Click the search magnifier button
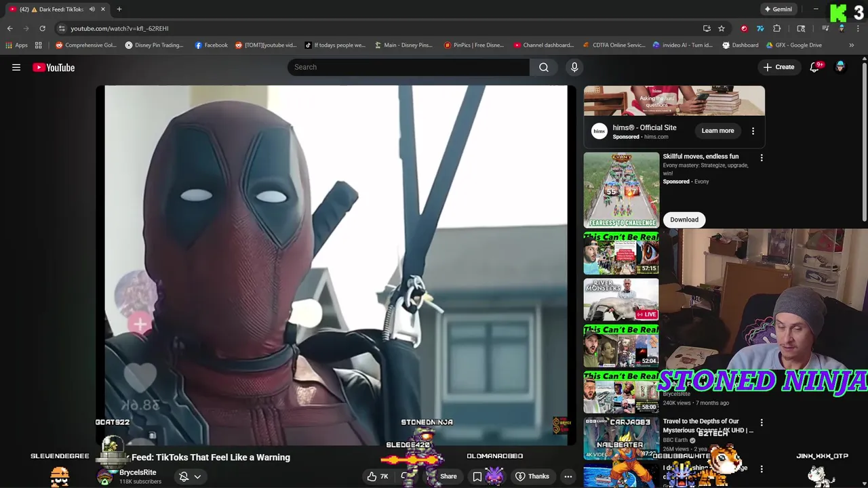Image resolution: width=868 pixels, height=488 pixels. tap(544, 67)
